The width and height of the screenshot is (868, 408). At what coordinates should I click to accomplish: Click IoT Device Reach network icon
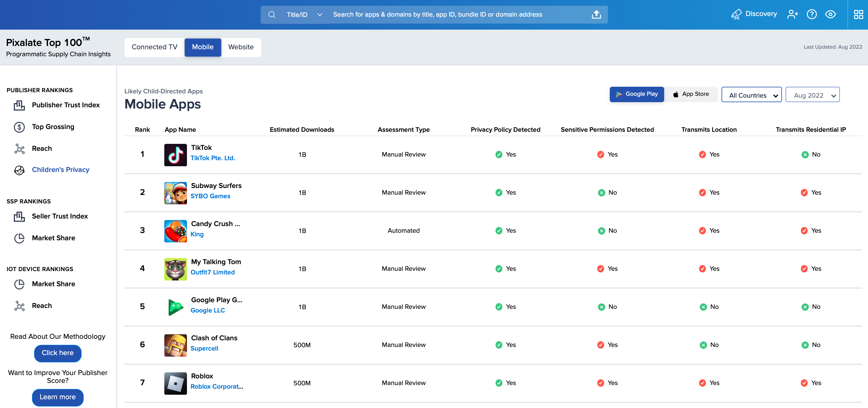point(19,306)
